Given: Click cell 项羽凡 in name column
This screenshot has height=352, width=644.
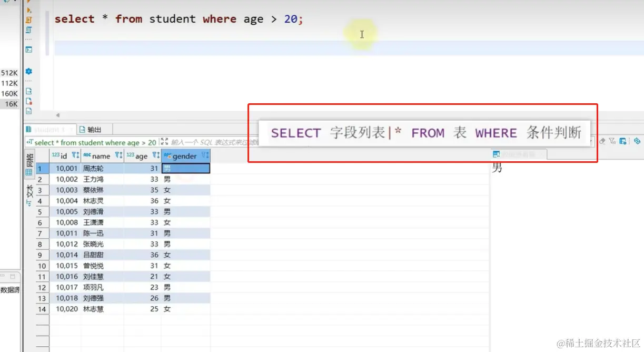Looking at the screenshot, I should (102, 287).
